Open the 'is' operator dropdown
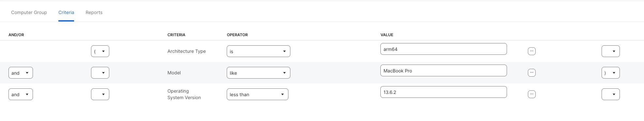Screen dimensions: 644x121 258,51
